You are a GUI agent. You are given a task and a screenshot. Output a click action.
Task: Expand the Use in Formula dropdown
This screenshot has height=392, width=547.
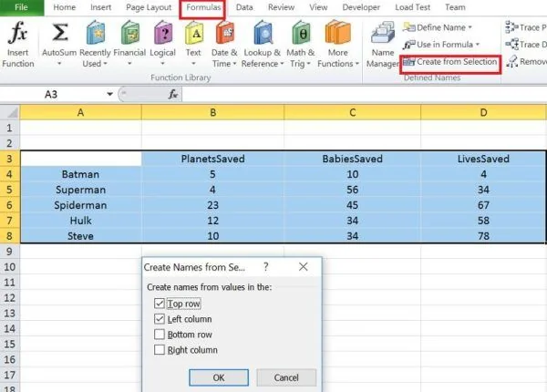point(478,45)
